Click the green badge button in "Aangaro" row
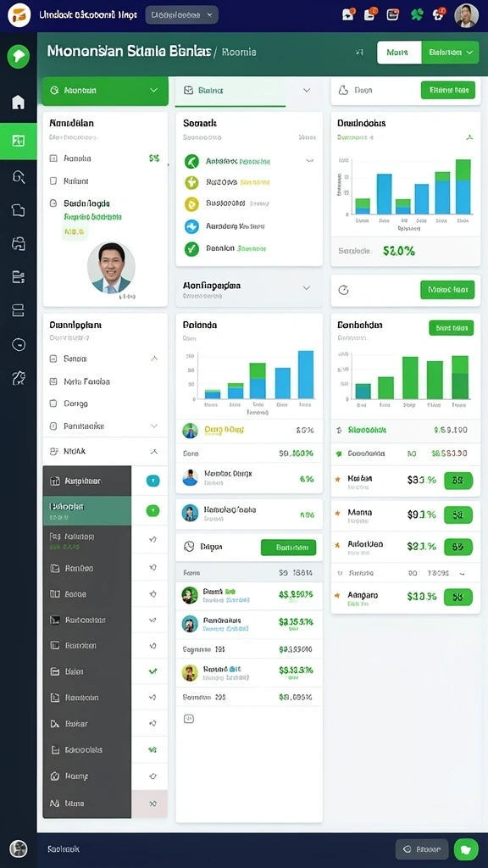The height and width of the screenshot is (868, 488). [458, 597]
